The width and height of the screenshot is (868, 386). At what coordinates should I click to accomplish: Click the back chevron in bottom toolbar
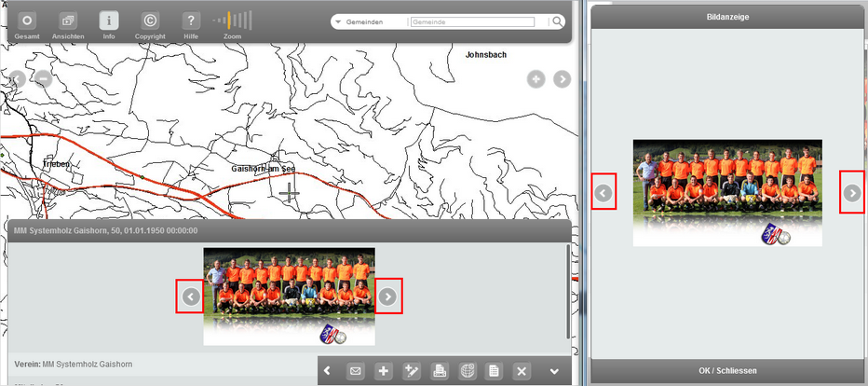click(x=327, y=371)
